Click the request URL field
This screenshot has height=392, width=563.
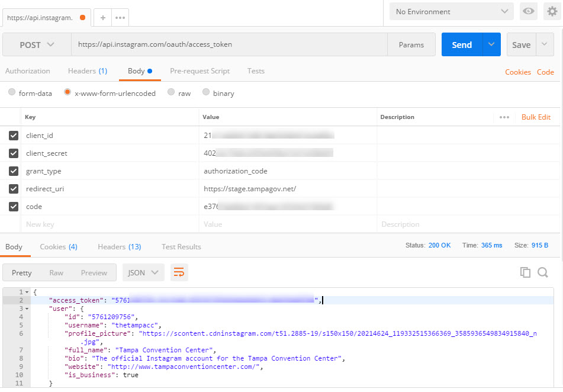[230, 44]
